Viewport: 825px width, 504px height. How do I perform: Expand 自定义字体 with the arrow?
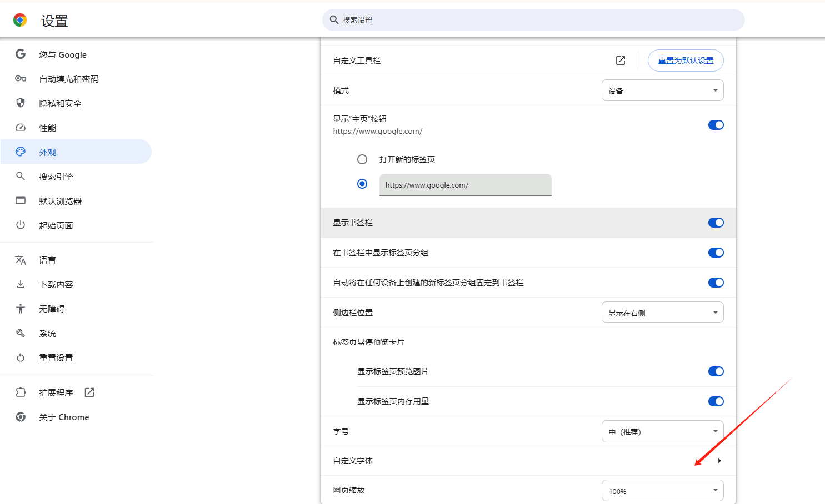pos(719,461)
